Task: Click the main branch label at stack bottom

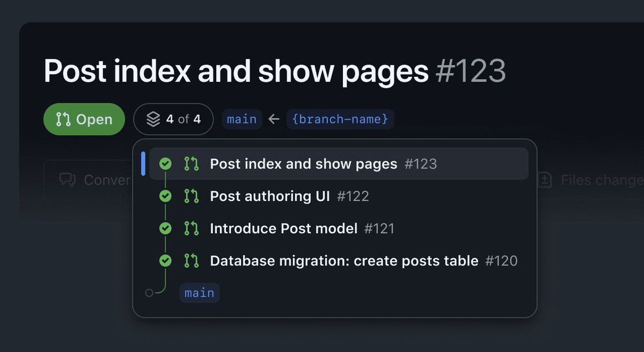Action: pyautogui.click(x=199, y=293)
